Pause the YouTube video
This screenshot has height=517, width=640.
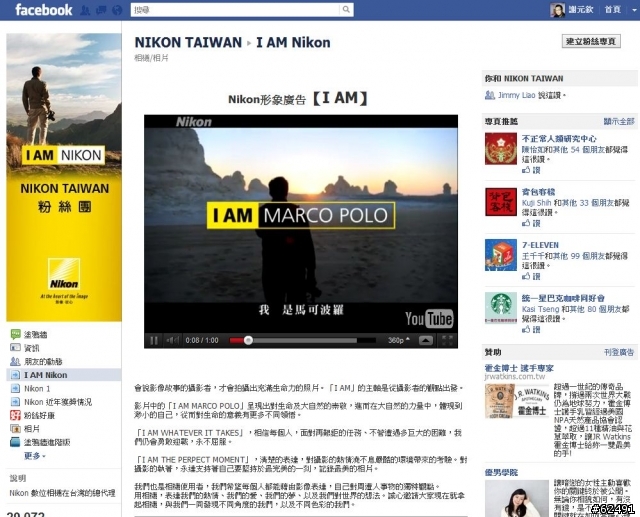coord(154,340)
